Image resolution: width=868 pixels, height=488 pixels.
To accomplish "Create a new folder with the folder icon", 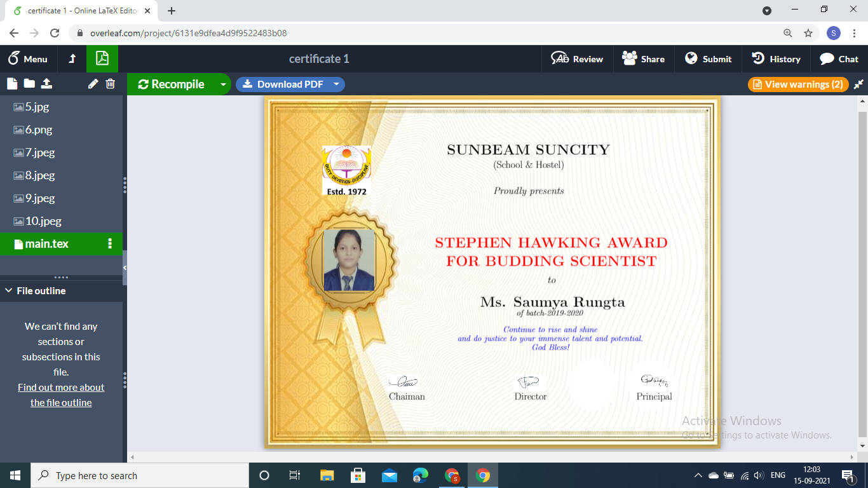I will click(29, 84).
